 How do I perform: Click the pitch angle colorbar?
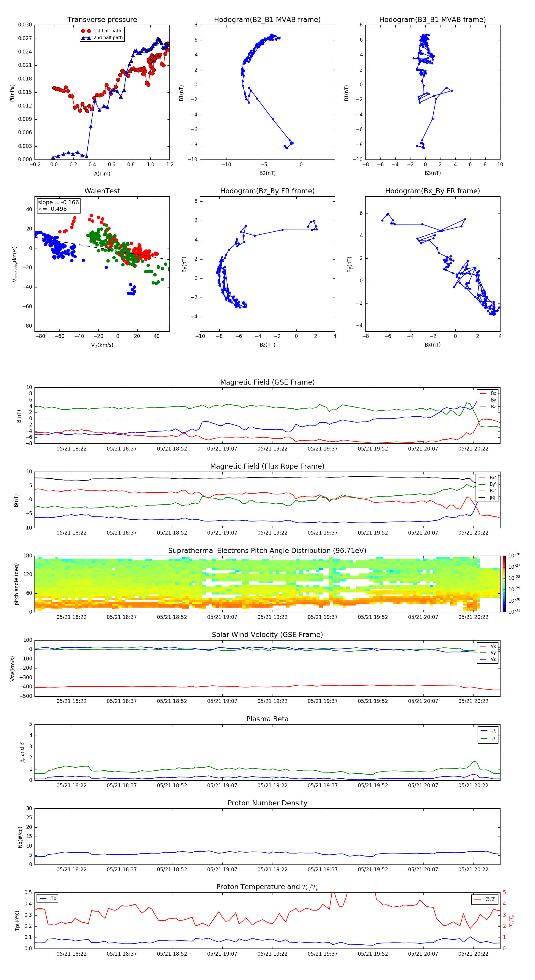pyautogui.click(x=504, y=584)
